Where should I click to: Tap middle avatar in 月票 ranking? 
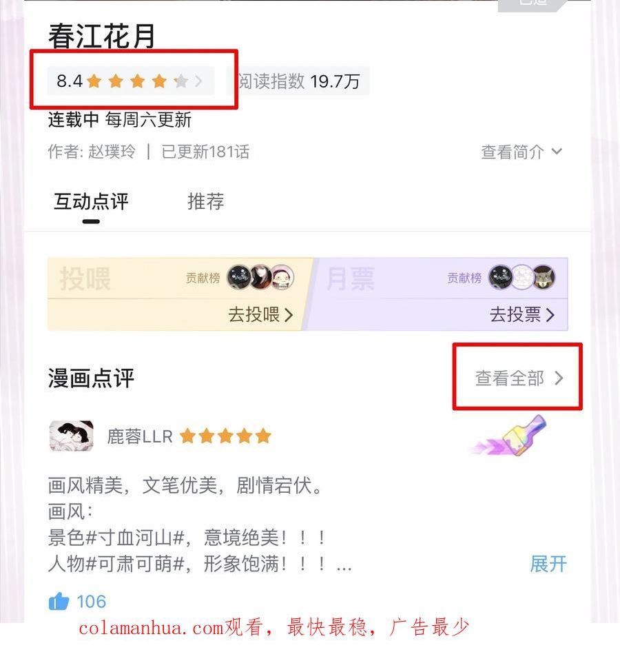coord(522,277)
